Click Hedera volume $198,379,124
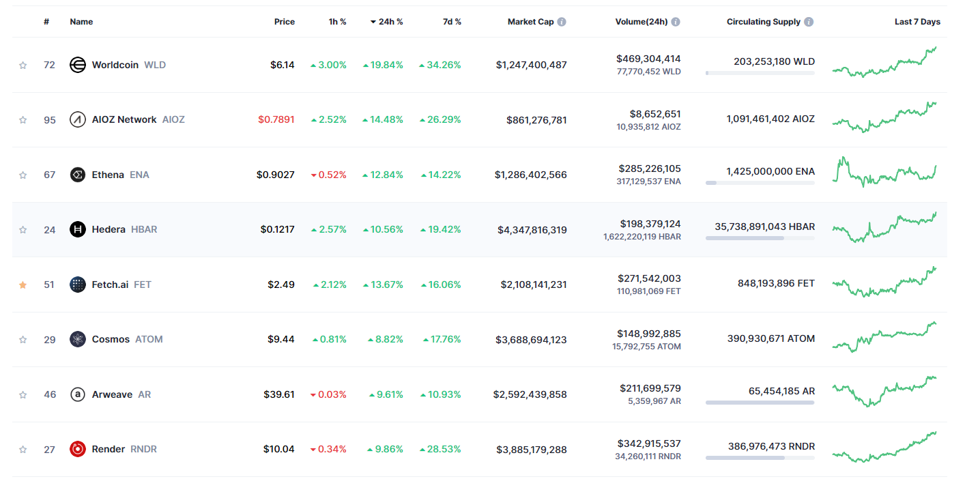The width and height of the screenshot is (980, 479). click(x=650, y=224)
